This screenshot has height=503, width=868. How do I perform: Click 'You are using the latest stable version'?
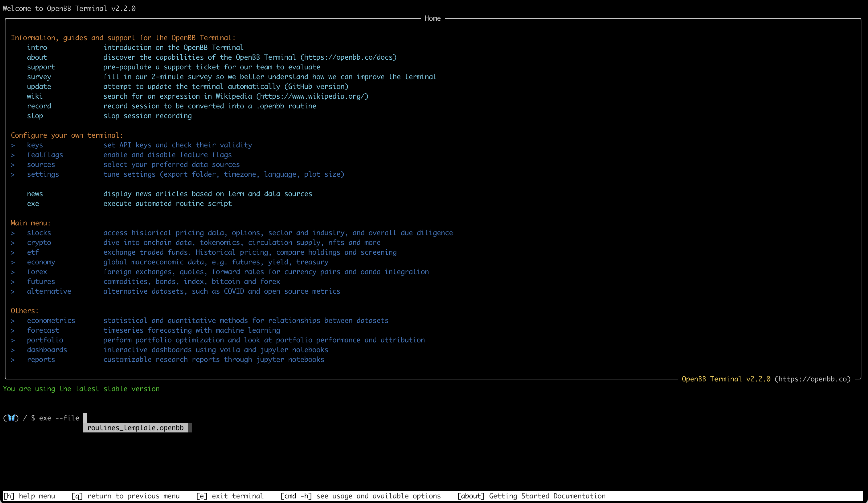click(81, 389)
